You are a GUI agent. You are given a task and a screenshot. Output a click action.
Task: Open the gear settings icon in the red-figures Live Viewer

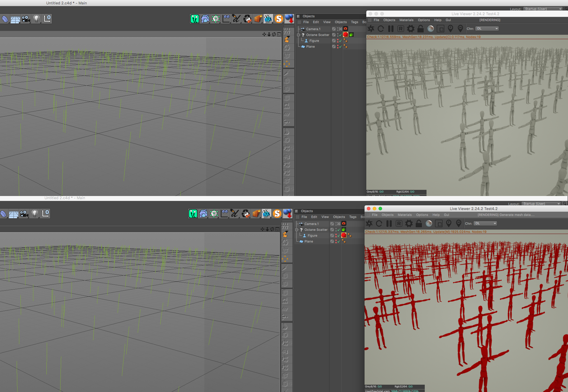tap(409, 223)
